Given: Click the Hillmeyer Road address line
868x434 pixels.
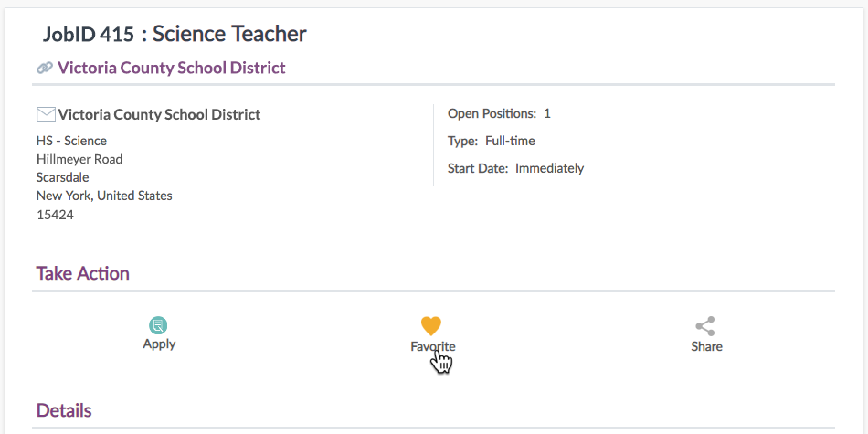Looking at the screenshot, I should pos(79,159).
